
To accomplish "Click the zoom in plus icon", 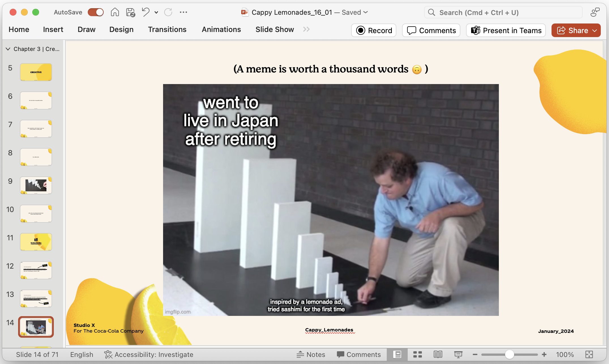I will click(544, 354).
